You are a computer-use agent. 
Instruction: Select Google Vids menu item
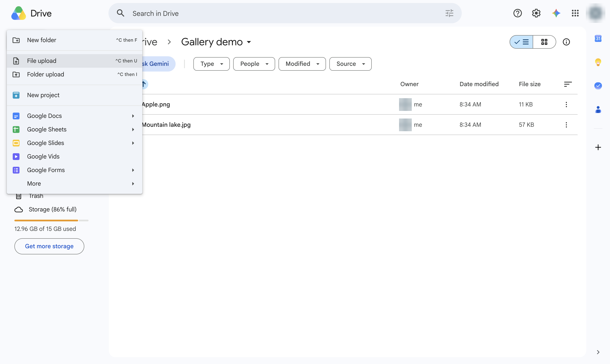[74, 156]
